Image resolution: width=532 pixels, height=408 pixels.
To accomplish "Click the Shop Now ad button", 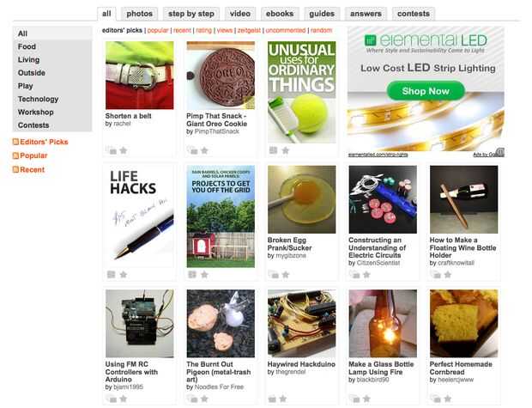I will (426, 91).
